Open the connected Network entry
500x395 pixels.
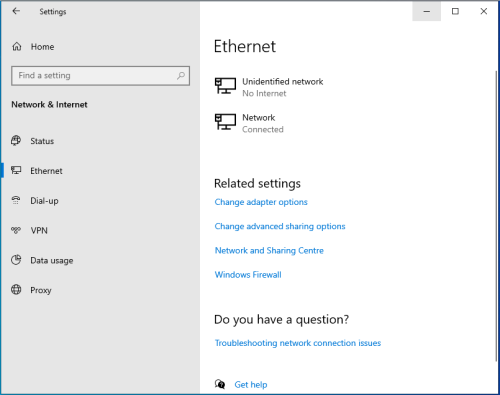[x=249, y=123]
